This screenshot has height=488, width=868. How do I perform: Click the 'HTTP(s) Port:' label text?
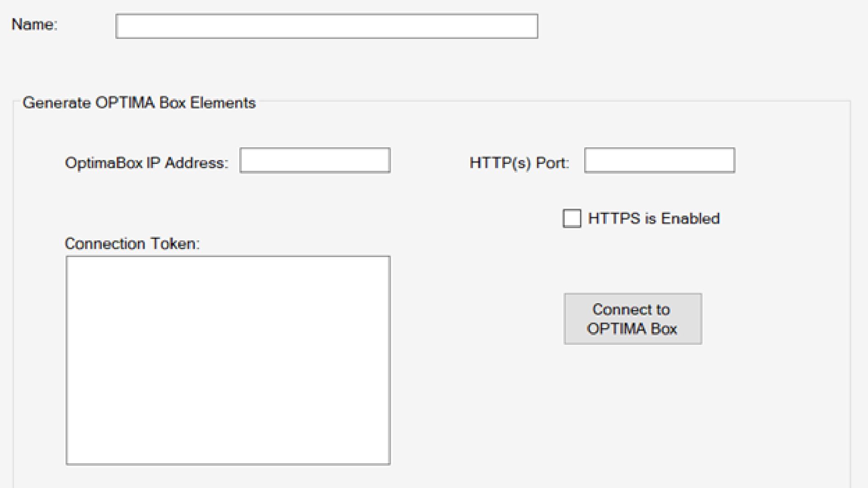(519, 163)
